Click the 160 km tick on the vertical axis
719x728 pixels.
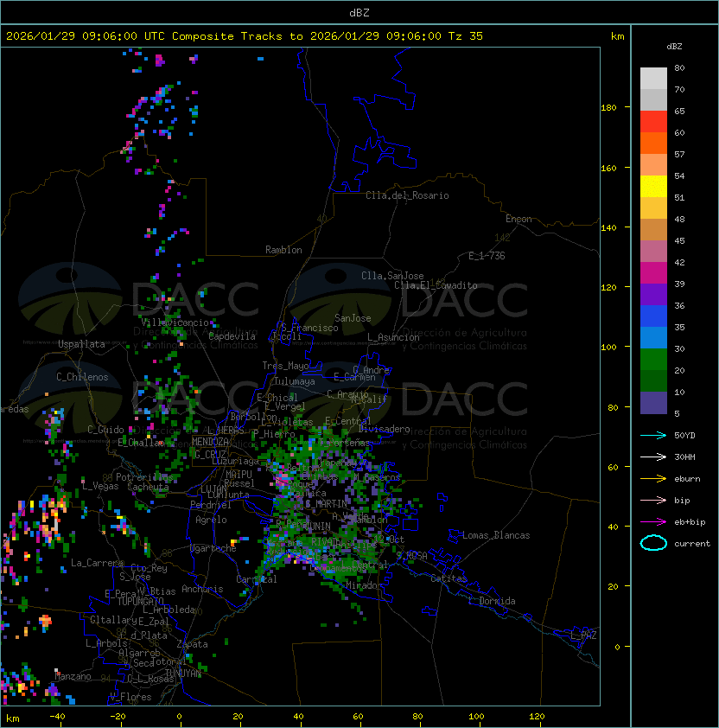pyautogui.click(x=608, y=168)
